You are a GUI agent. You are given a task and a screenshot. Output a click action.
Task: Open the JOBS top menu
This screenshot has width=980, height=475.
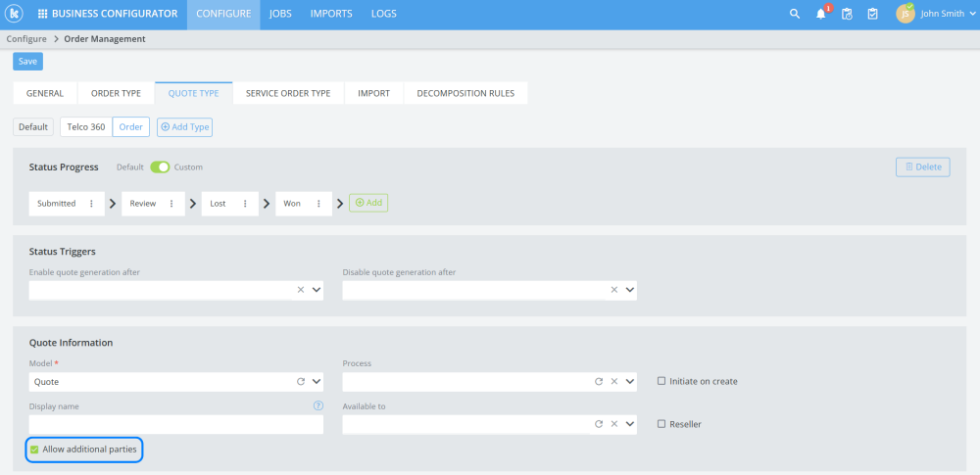(280, 14)
